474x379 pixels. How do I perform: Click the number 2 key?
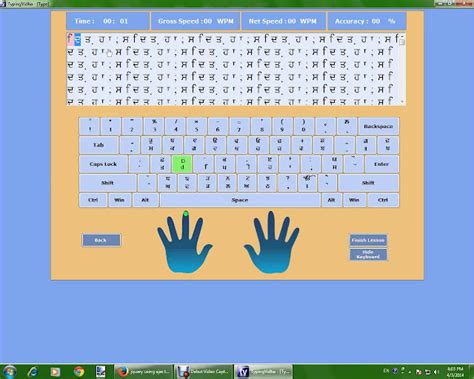click(x=132, y=126)
